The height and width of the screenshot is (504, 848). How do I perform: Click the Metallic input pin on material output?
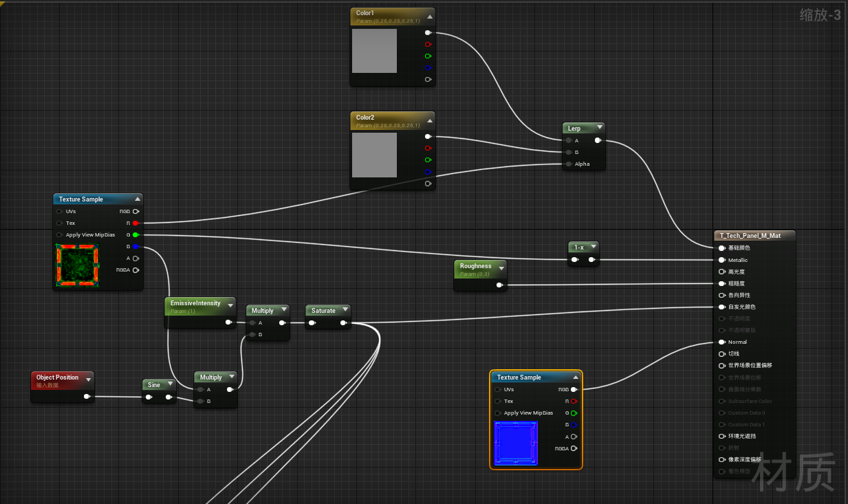pos(721,260)
